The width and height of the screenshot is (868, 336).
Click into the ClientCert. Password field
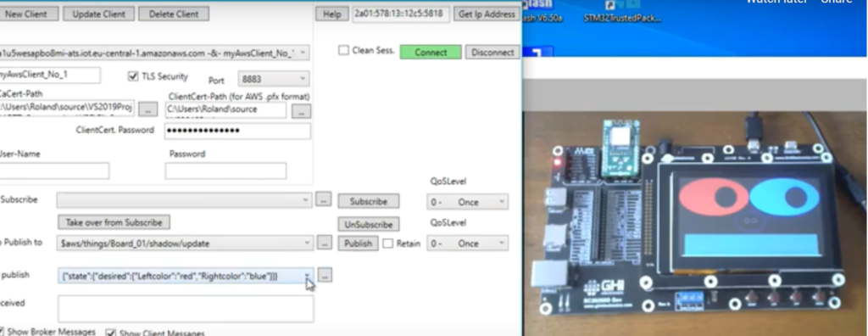pos(237,131)
